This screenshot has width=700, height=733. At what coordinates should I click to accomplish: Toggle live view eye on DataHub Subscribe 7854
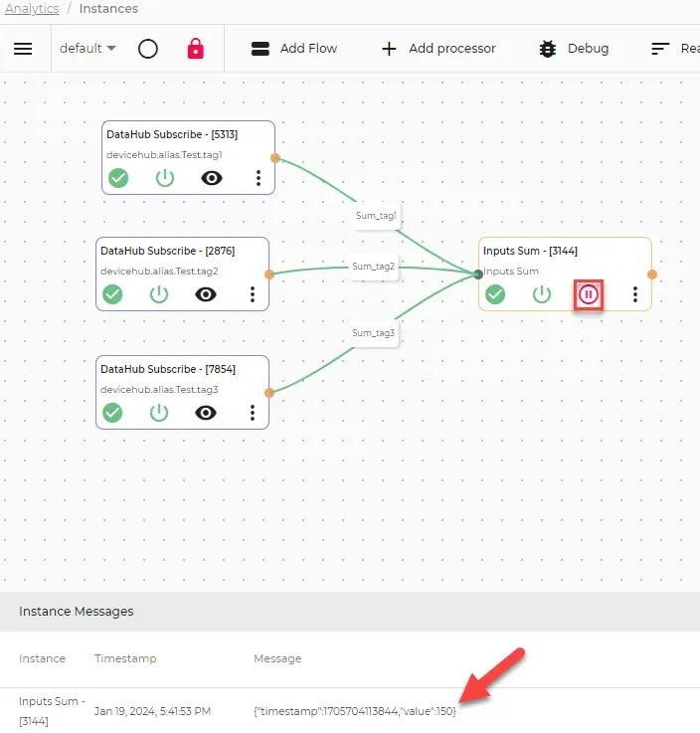206,413
